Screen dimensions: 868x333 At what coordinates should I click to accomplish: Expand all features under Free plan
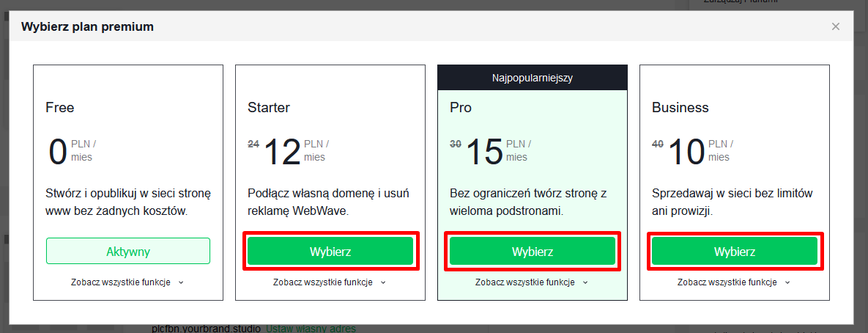pyautogui.click(x=127, y=282)
